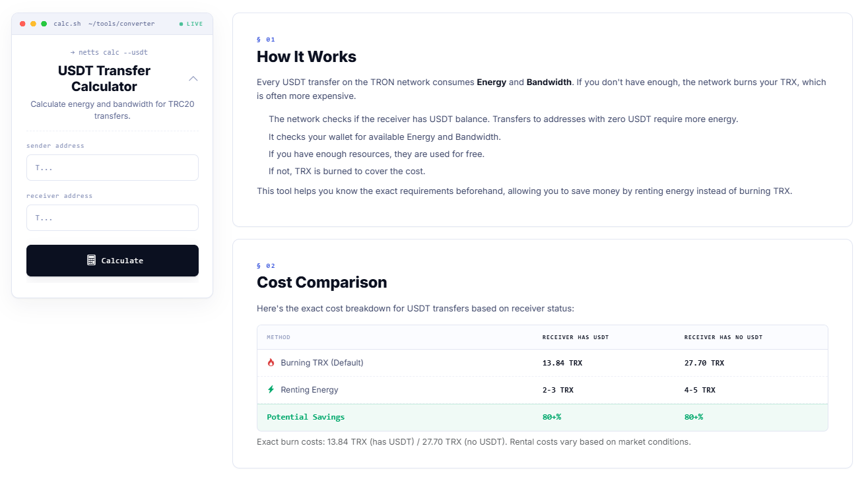868x479 pixels.
Task: Click the How It Works heading
Action: click(306, 57)
